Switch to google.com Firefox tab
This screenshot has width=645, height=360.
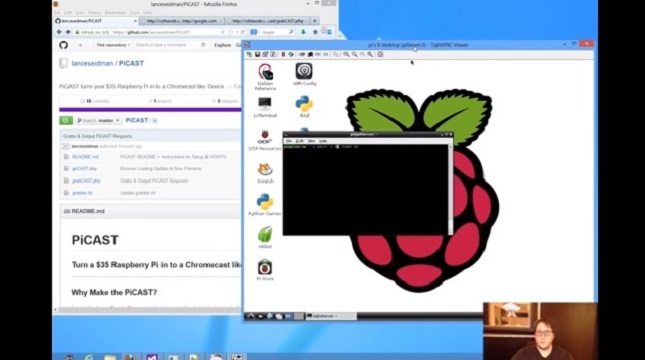[182, 21]
